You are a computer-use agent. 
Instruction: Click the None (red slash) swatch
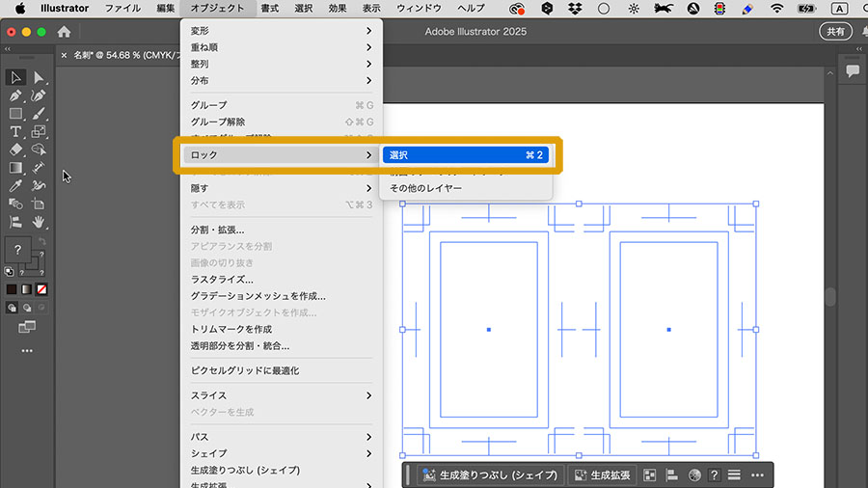41,289
